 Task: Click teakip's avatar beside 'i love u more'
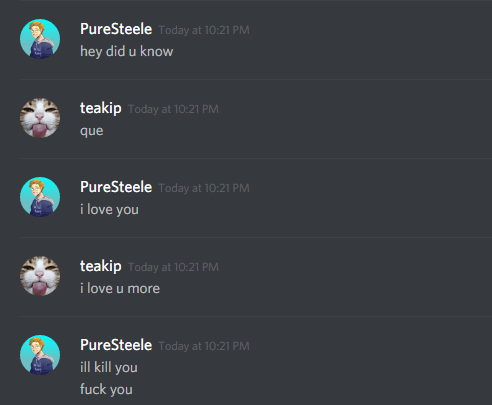pyautogui.click(x=40, y=276)
